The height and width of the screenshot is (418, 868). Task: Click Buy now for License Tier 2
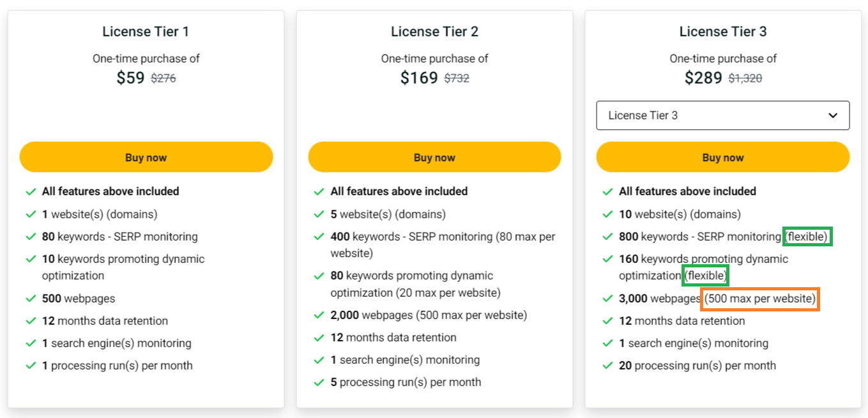tap(434, 157)
